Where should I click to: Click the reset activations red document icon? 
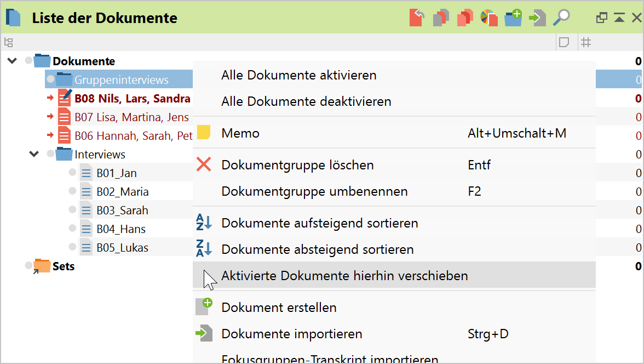pyautogui.click(x=416, y=18)
